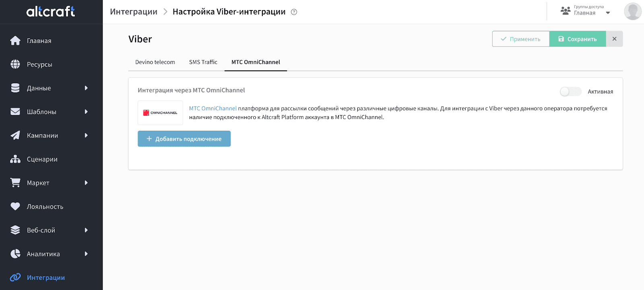Click the Главная home icon
Image resolution: width=644 pixels, height=290 pixels.
tap(15, 41)
